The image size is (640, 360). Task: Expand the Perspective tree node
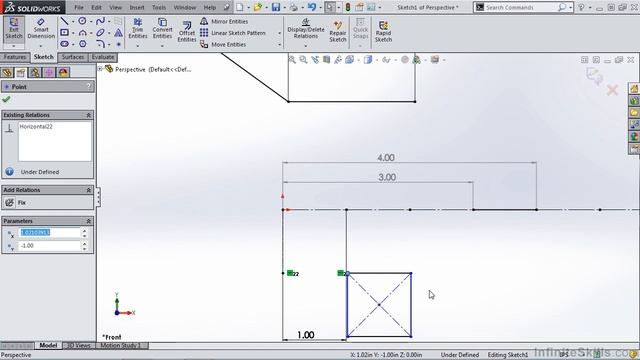pyautogui.click(x=100, y=69)
